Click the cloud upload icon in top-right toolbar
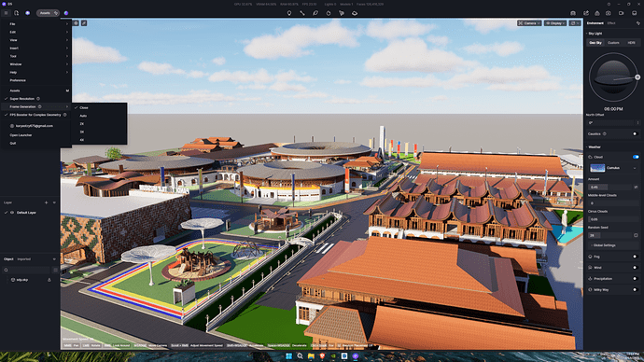The height and width of the screenshot is (362, 644). 597,13
